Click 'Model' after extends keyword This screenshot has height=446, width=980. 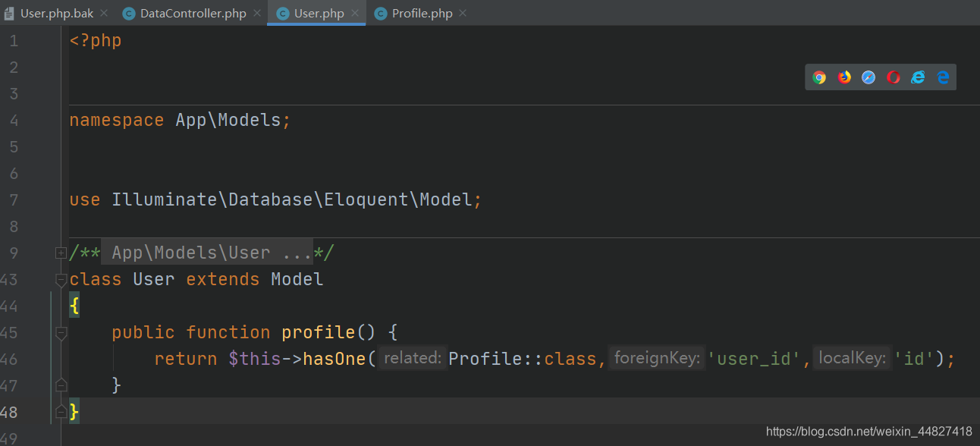coord(297,279)
